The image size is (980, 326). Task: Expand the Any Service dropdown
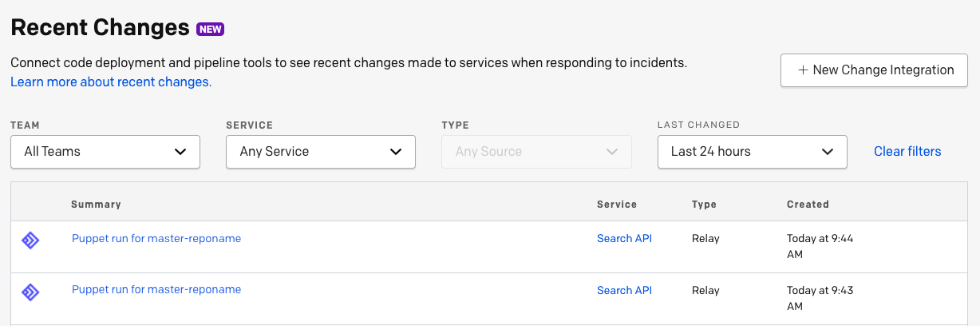click(x=321, y=152)
